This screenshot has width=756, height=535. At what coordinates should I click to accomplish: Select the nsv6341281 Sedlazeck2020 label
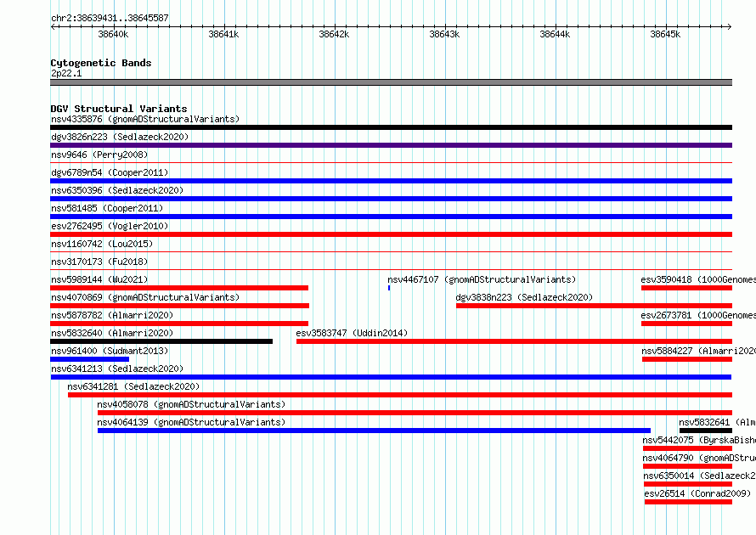133,386
